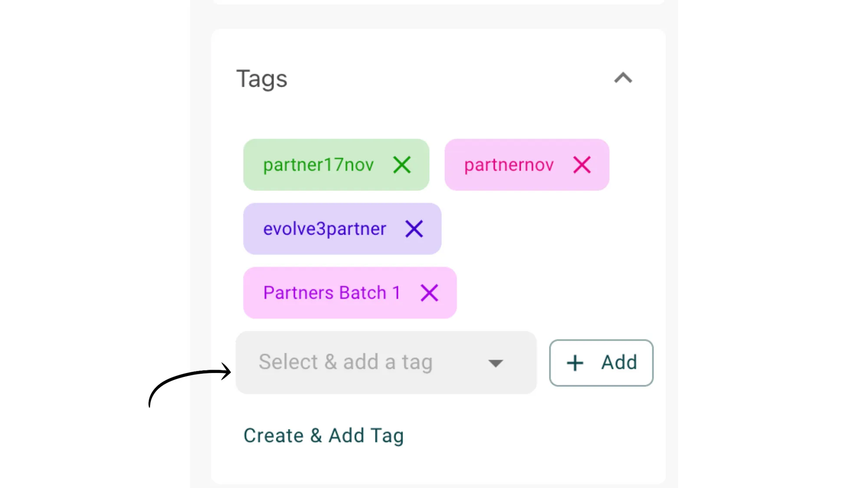868x488 pixels.
Task: Click the partnernov tag label
Action: [x=509, y=165]
